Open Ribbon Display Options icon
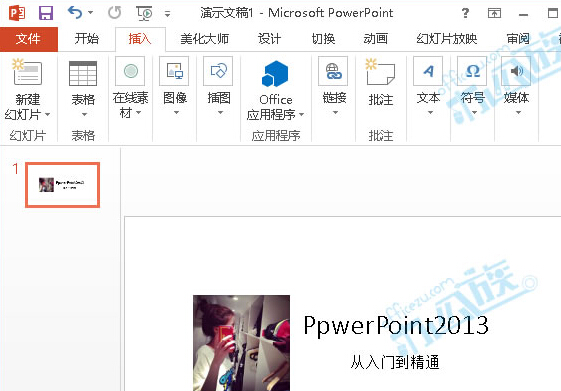The height and width of the screenshot is (391, 561). (x=494, y=14)
